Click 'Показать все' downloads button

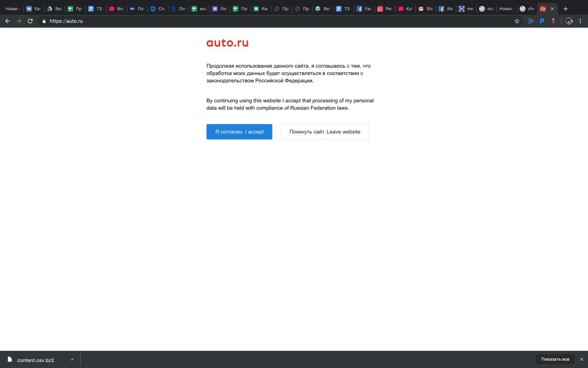[x=555, y=359]
